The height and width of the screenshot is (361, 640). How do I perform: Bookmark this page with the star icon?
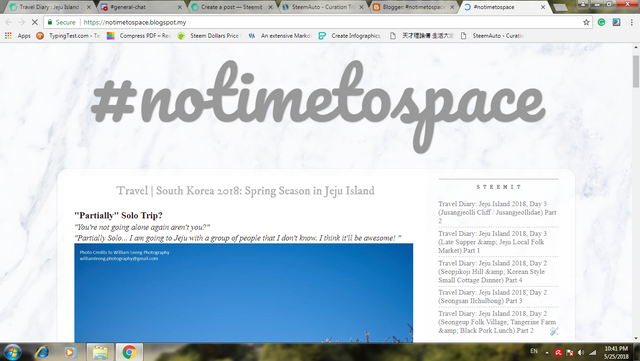(586, 22)
